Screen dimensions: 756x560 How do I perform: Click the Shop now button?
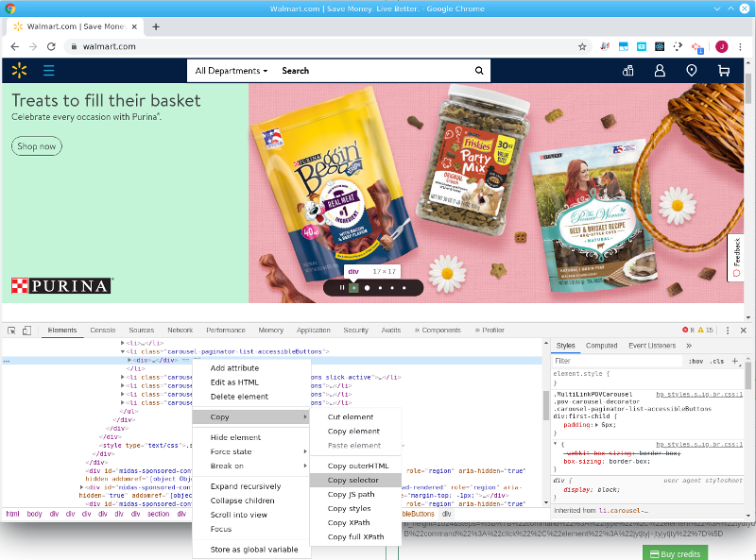36,146
